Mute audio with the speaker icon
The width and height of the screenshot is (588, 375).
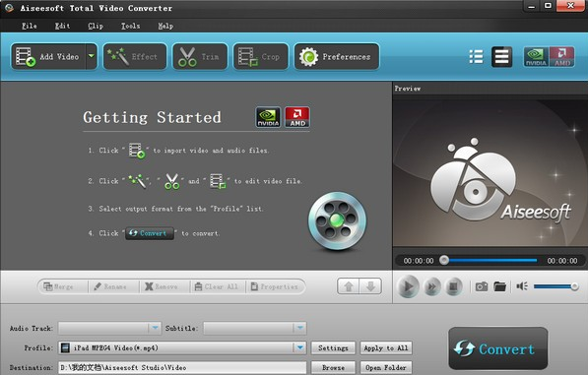(x=522, y=286)
